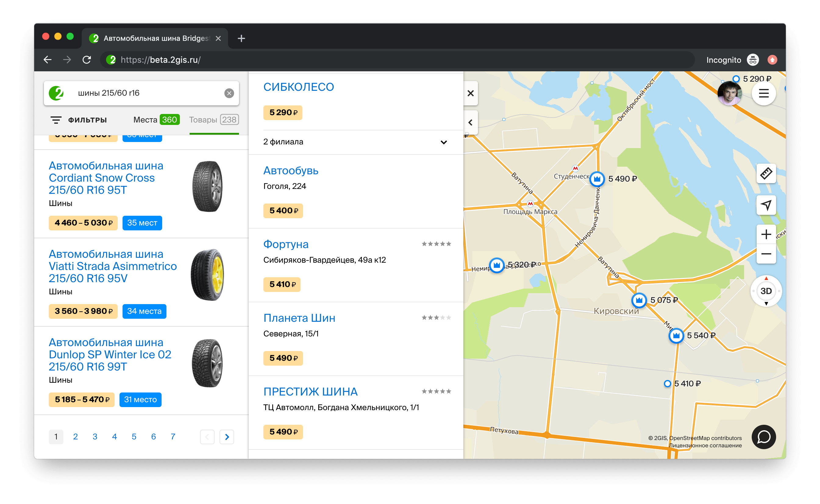The image size is (820, 504).
Task: Open the hamburger menu on map
Action: tap(763, 93)
